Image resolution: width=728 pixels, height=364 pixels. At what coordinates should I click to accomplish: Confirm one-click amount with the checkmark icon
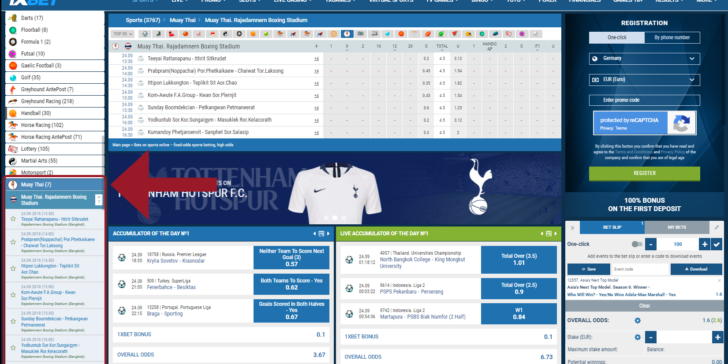point(717,244)
